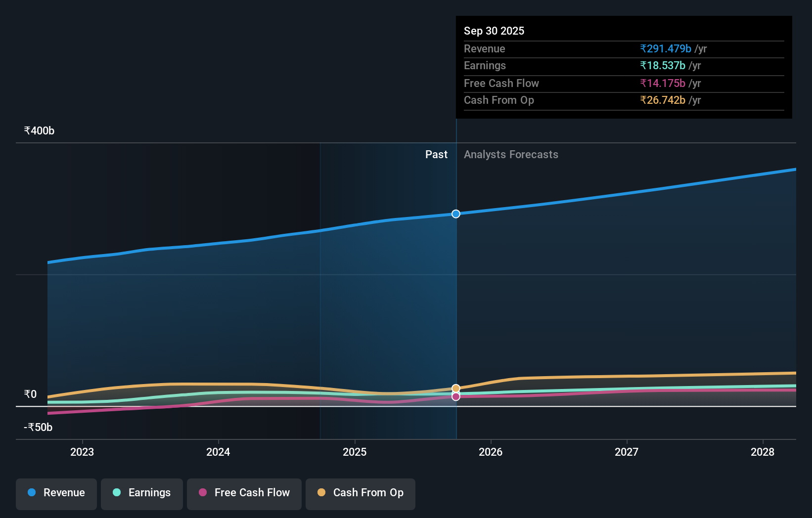
Task: Expand the Analysts Forecasts section
Action: pyautogui.click(x=511, y=155)
